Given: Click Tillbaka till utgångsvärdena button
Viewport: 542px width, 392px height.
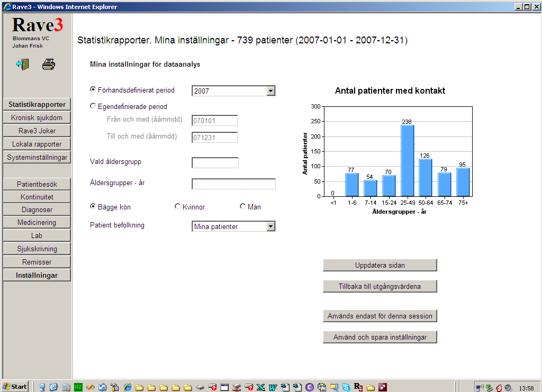Looking at the screenshot, I should tap(380, 286).
